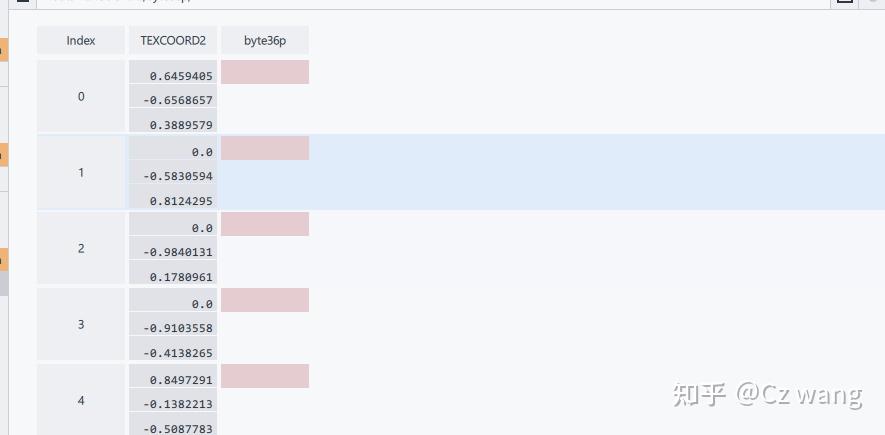Click the pink byte36p cell in row 0
This screenshot has height=435, width=885.
[265, 72]
